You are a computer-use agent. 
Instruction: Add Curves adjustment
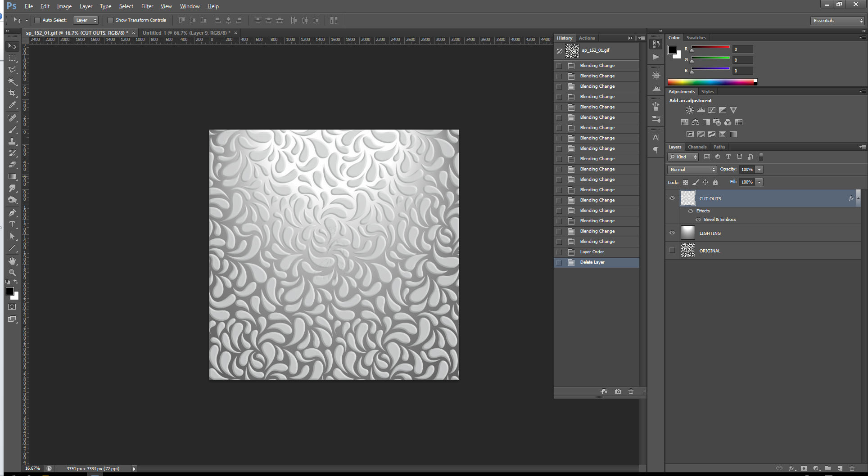tap(712, 110)
